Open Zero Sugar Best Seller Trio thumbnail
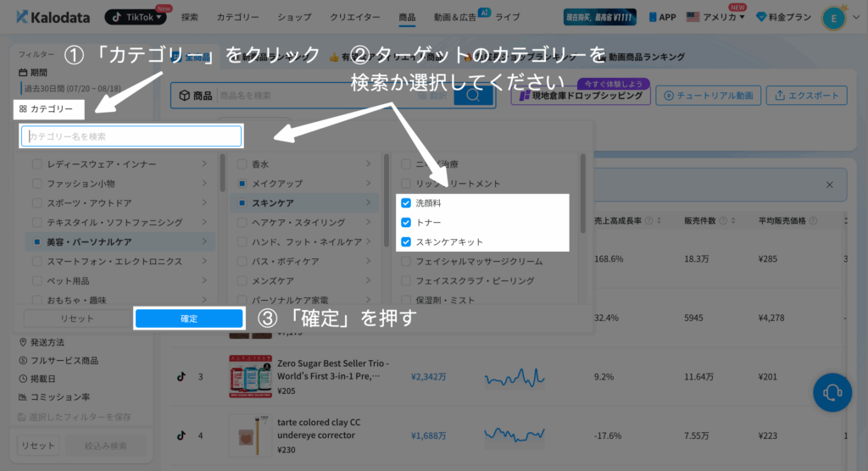Viewport: 868px width, 471px height. (250, 377)
